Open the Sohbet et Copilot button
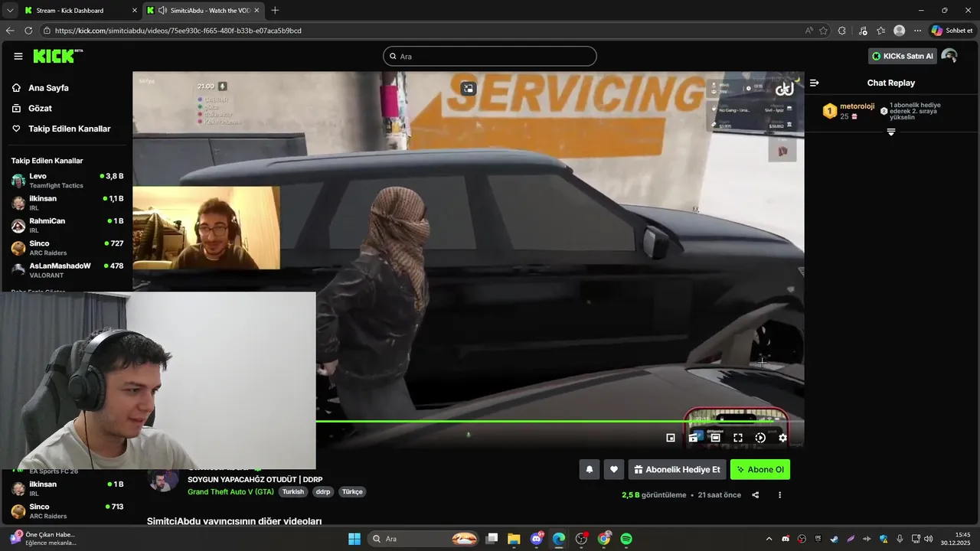 [952, 31]
